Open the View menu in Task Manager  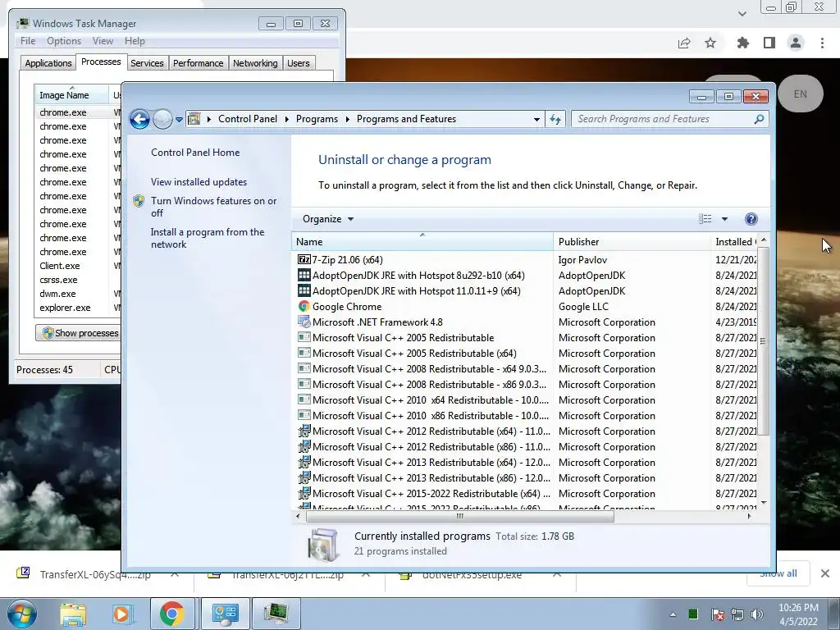(103, 41)
